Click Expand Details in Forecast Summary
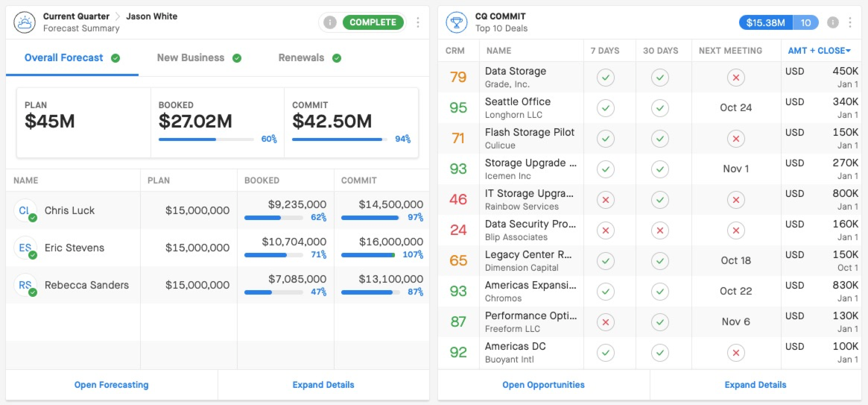Image resolution: width=868 pixels, height=405 pixels. [323, 385]
